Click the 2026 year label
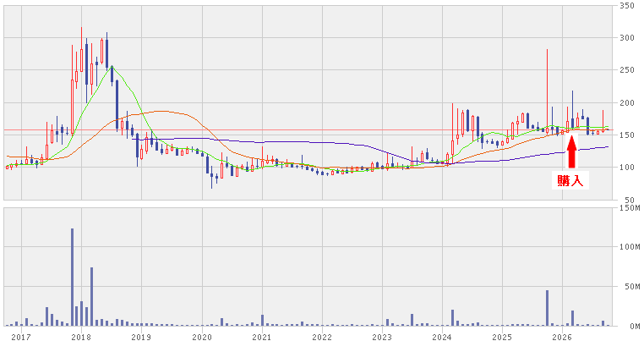Viewport: 644px width, 341px height. (562, 338)
